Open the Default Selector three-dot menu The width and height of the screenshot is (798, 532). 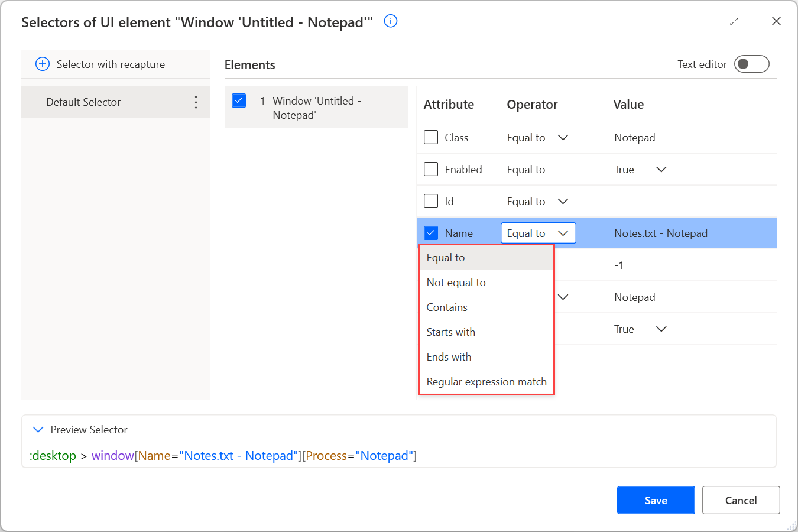click(x=196, y=102)
